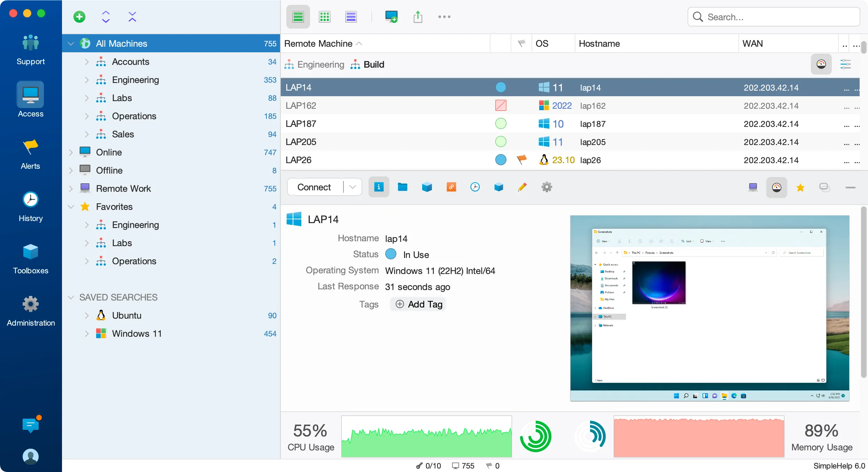Open the machine settings gear icon
Image resolution: width=868 pixels, height=472 pixels.
pyautogui.click(x=547, y=187)
